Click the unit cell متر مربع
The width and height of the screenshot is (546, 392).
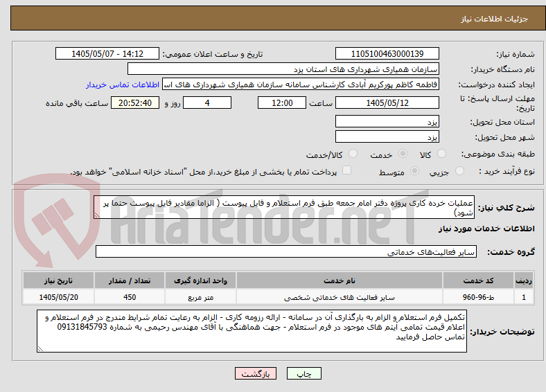[200, 297]
